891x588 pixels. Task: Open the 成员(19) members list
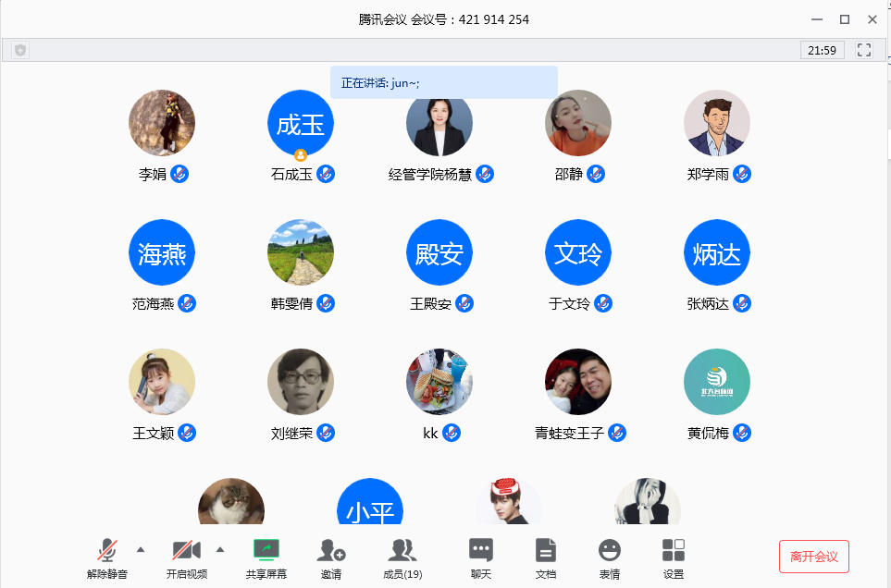[x=402, y=558]
